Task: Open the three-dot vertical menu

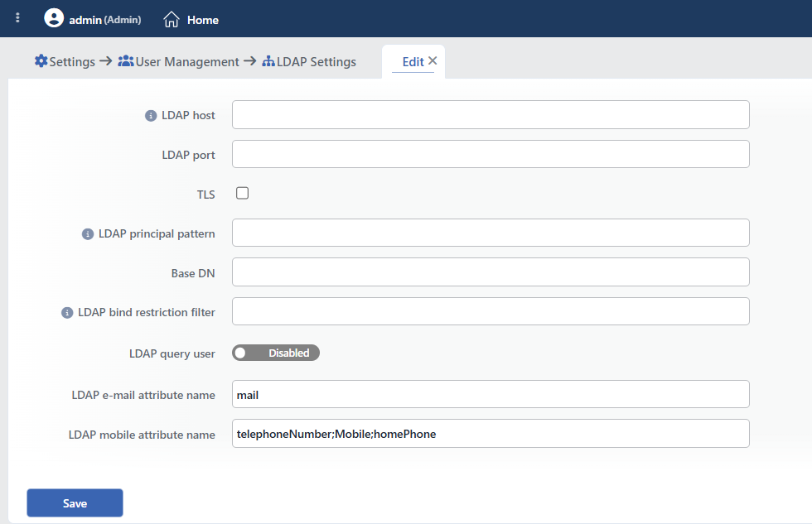Action: pyautogui.click(x=17, y=18)
